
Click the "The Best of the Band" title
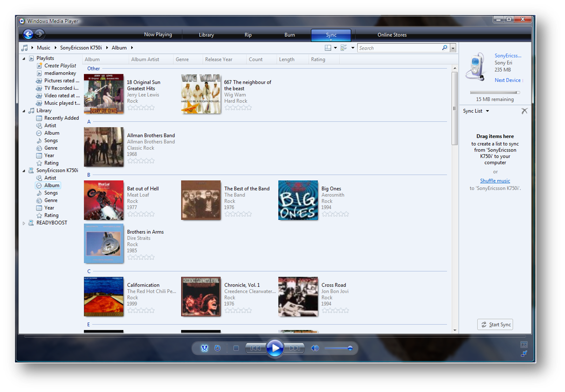(247, 189)
